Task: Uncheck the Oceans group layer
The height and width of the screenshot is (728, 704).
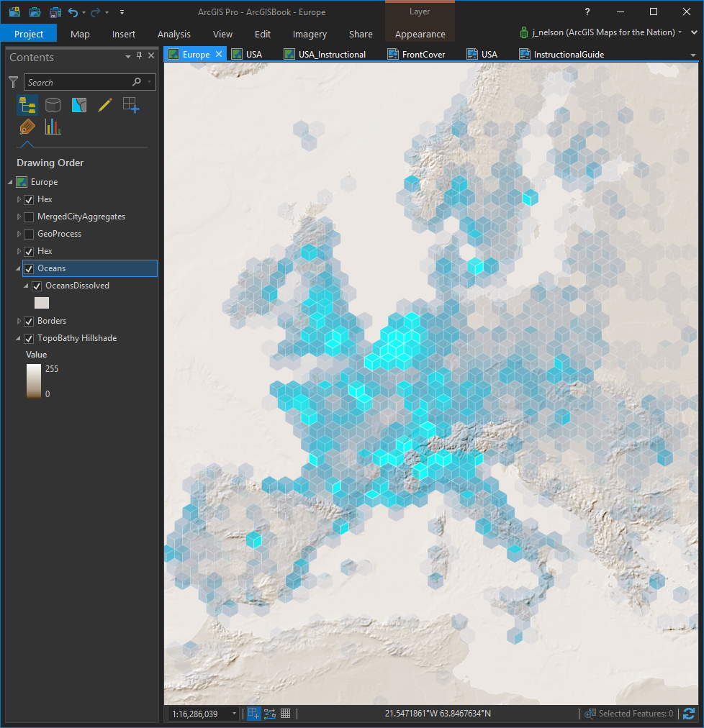Action: coord(29,269)
